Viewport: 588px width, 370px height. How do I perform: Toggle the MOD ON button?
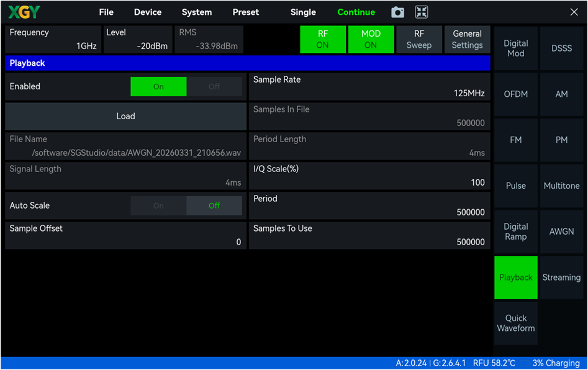coord(371,39)
